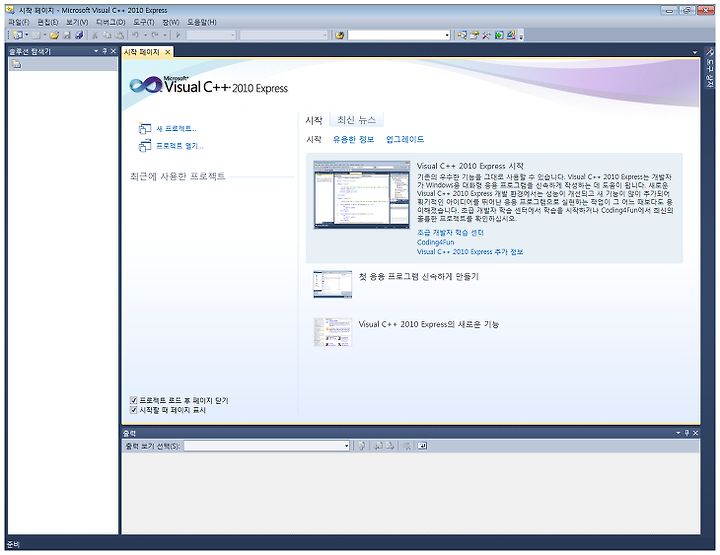
Task: Open the 편집(E) menu
Action: [47, 22]
